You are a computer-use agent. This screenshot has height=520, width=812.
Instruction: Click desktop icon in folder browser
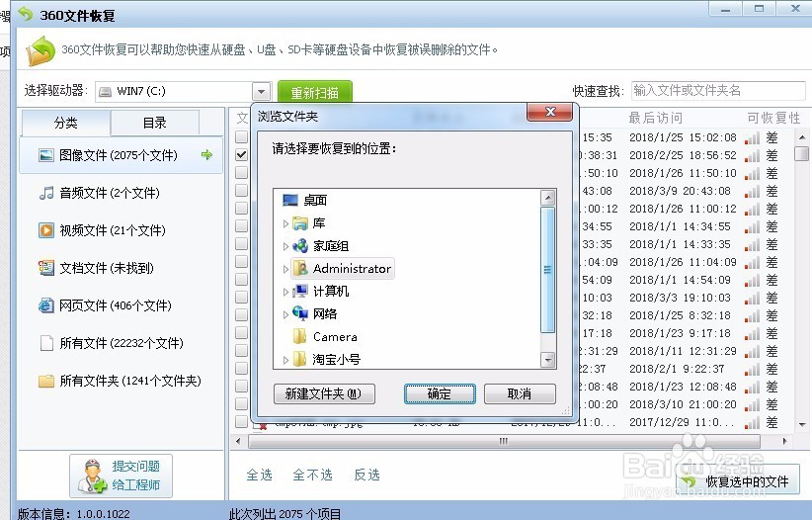click(x=290, y=200)
